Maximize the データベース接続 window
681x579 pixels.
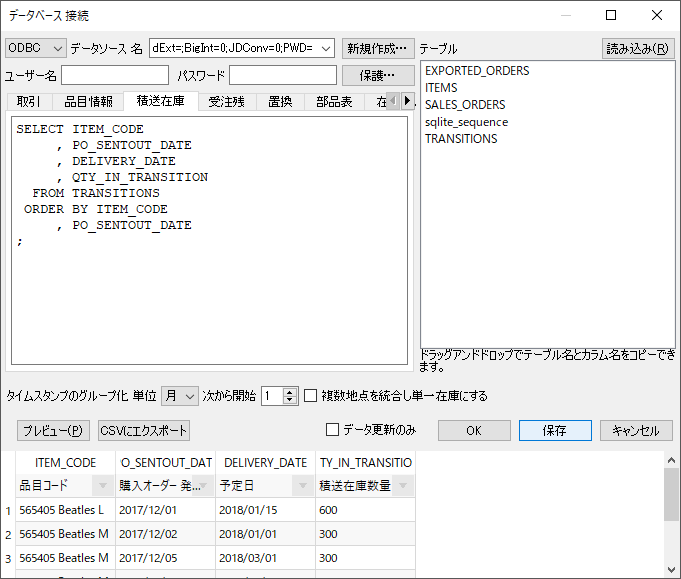pyautogui.click(x=611, y=15)
